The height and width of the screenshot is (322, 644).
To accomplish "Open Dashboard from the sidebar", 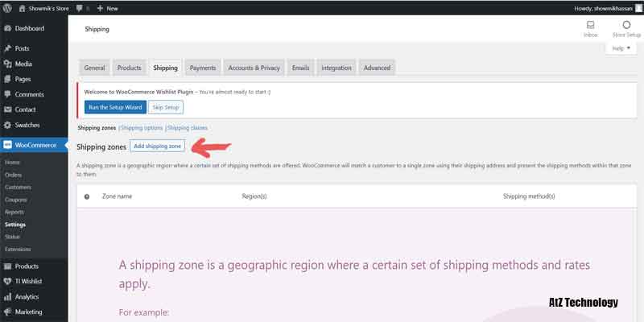I will tap(29, 29).
